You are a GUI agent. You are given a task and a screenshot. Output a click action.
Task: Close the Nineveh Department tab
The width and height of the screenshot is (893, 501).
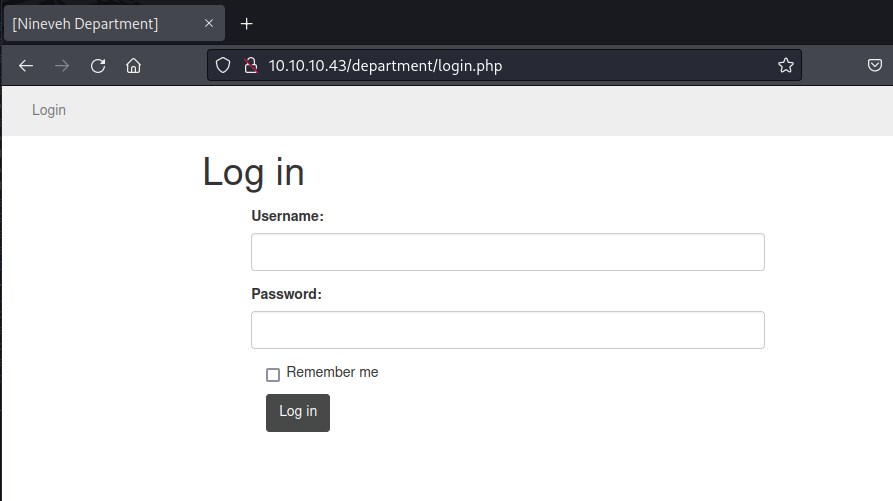tap(209, 24)
